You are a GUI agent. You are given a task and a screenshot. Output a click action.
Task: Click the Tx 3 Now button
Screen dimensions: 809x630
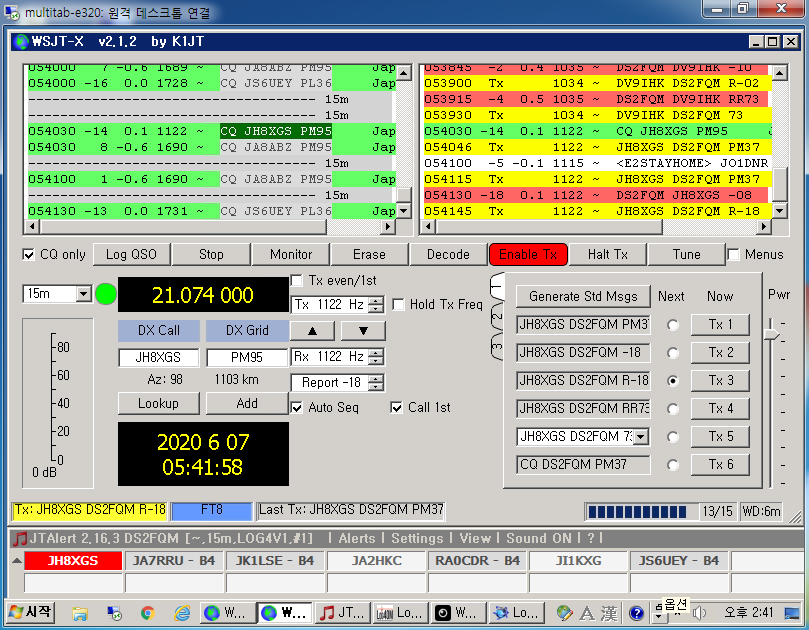point(720,381)
